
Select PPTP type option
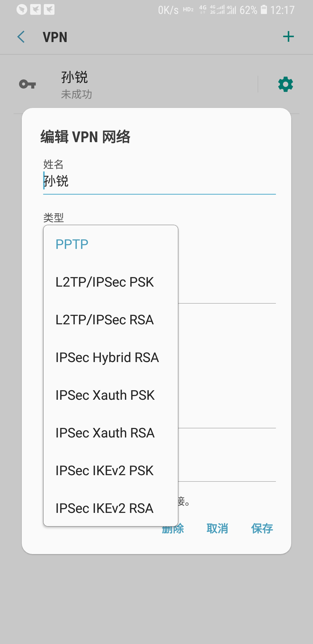click(72, 244)
